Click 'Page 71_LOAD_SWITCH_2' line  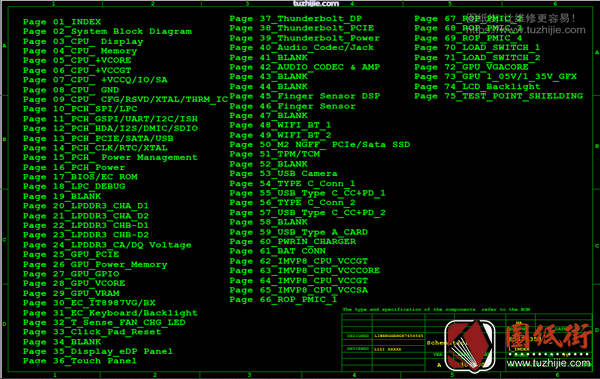point(477,58)
